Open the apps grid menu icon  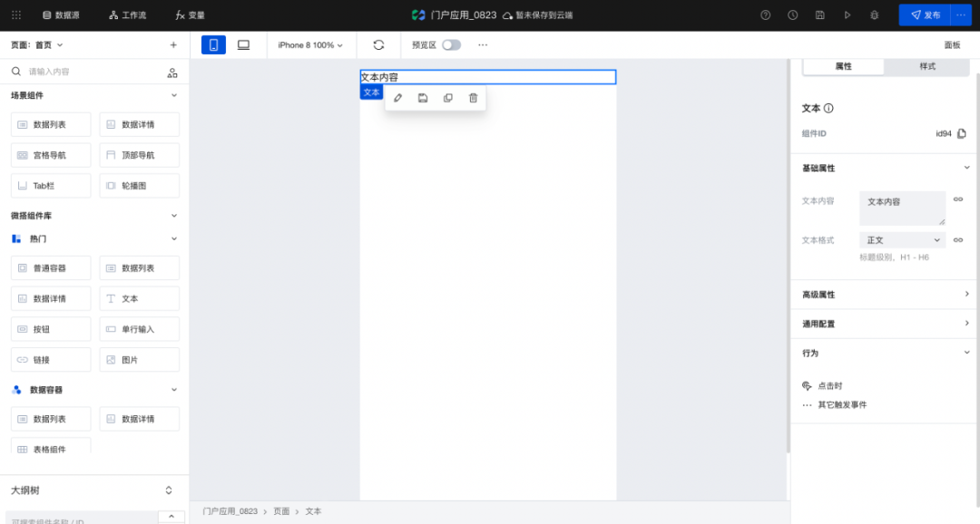point(16,15)
